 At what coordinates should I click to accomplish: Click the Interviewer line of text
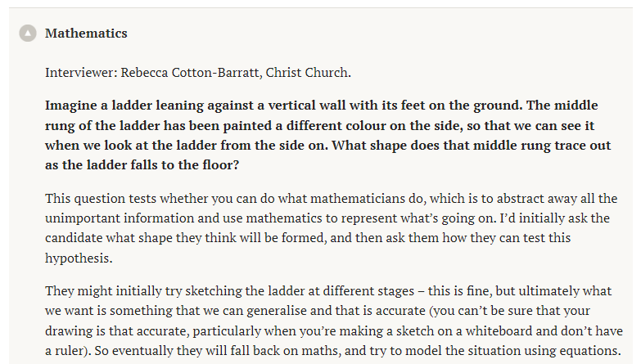(198, 72)
